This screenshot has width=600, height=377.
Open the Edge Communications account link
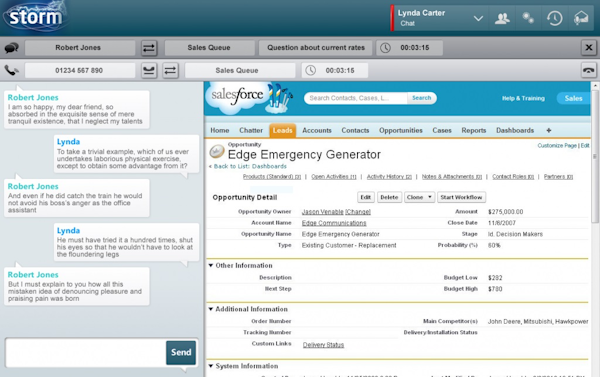[x=334, y=223]
